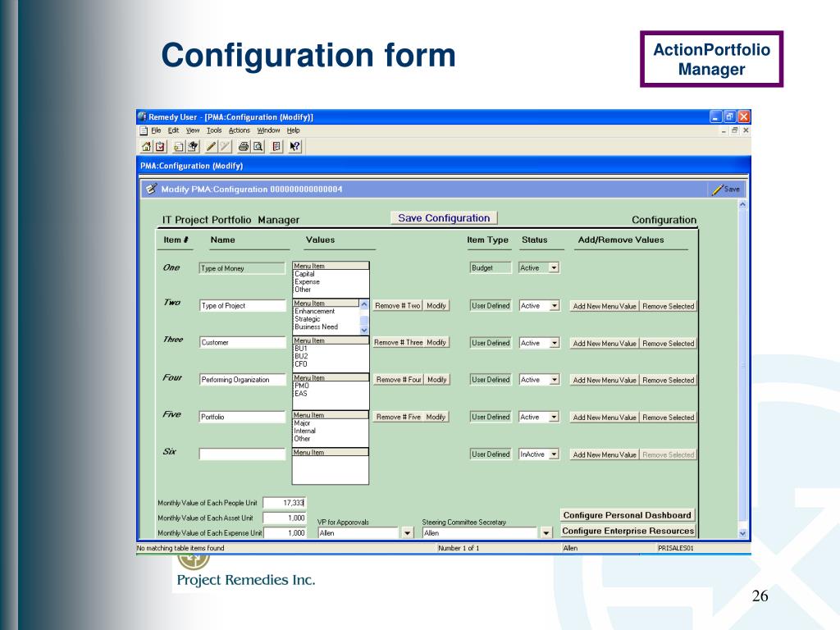The image size is (840, 630).
Task: Open the task list clipboard toolbar icon
Action: coord(160,146)
